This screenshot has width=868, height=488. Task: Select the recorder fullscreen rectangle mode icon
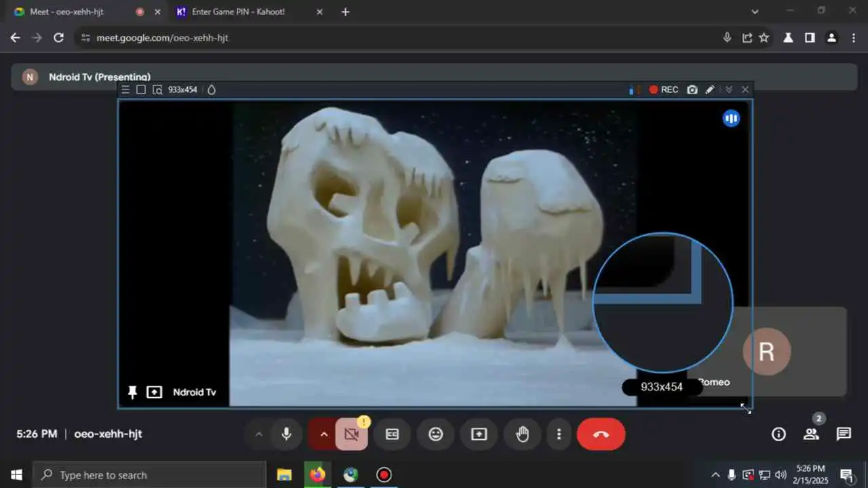(x=141, y=89)
